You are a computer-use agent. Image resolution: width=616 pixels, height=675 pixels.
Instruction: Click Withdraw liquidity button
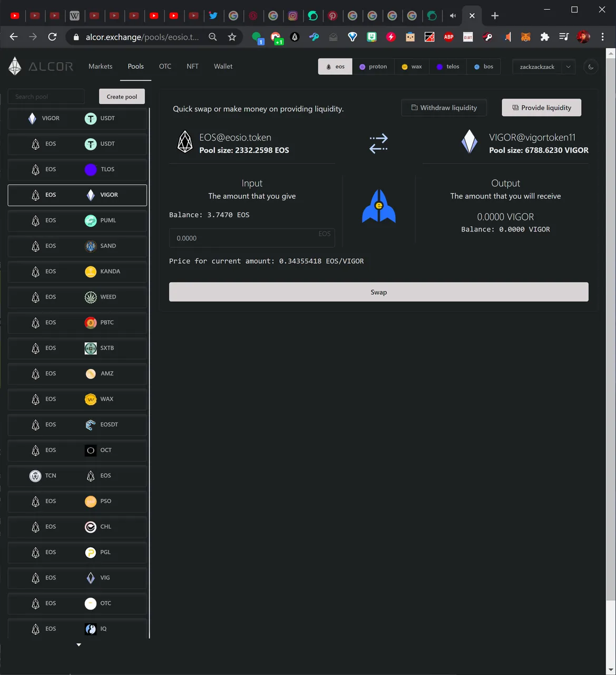pos(444,108)
